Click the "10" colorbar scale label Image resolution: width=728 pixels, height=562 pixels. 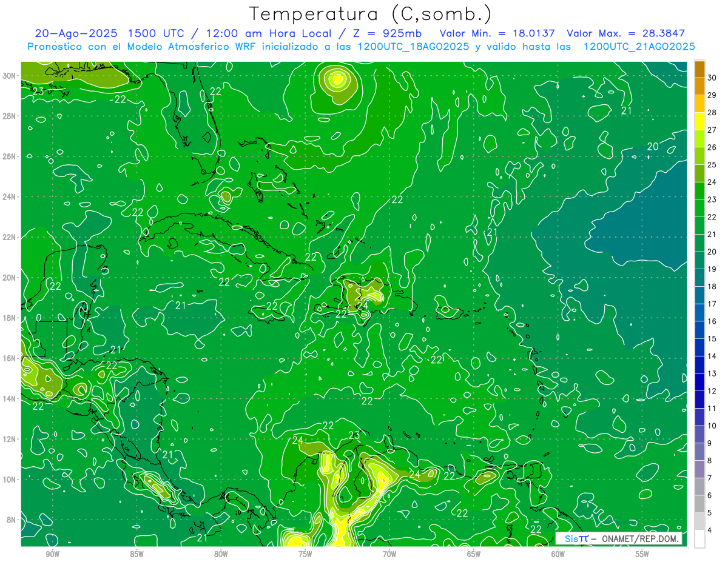(712, 426)
